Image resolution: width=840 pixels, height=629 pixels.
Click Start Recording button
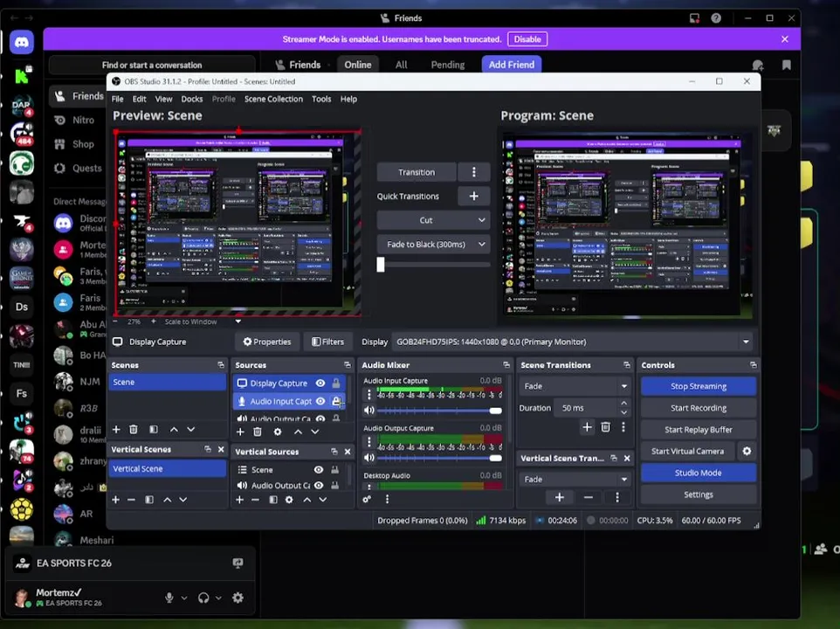click(x=698, y=408)
